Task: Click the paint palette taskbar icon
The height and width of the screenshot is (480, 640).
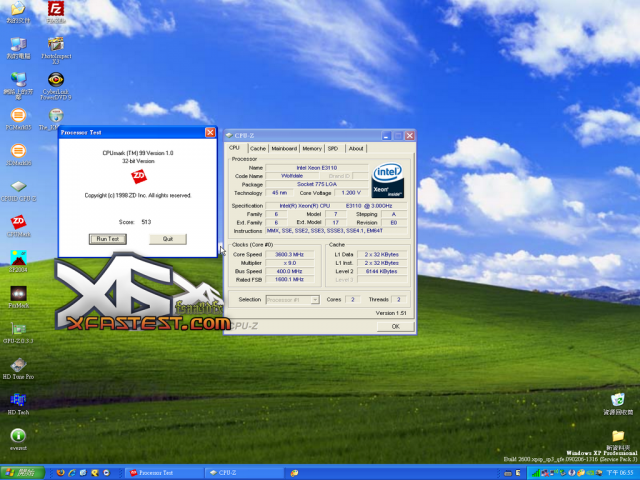Action: (294, 473)
